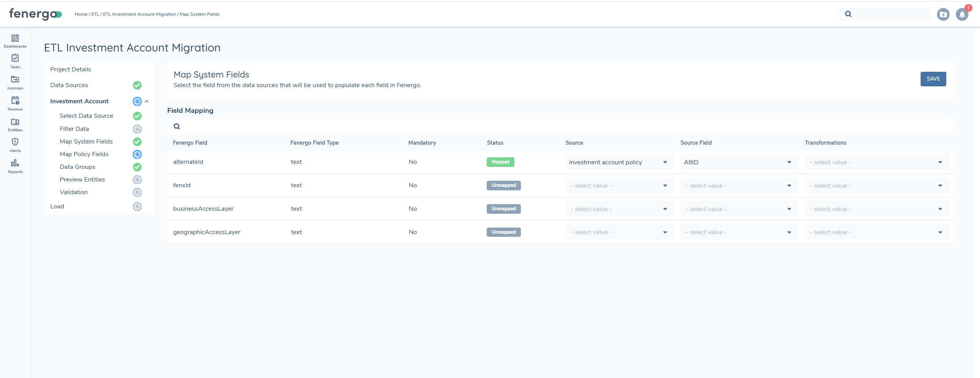
Task: Click the search icon in Field Mapping
Action: pyautogui.click(x=177, y=126)
